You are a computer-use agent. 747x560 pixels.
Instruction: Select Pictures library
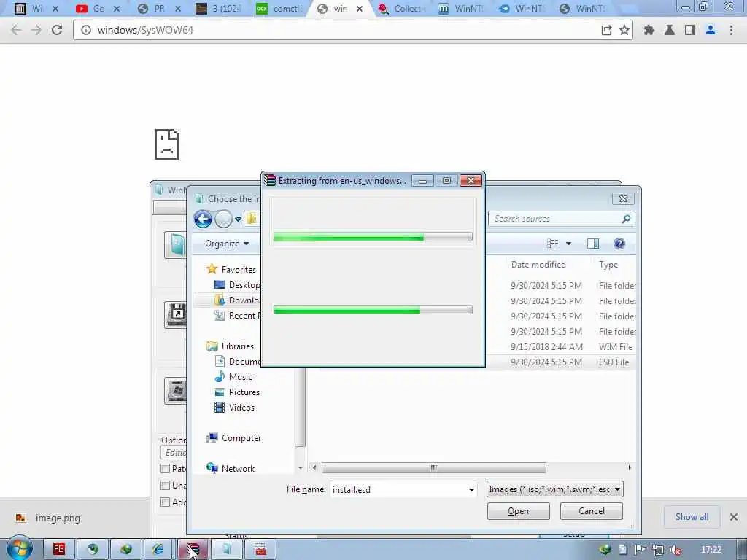coord(237,392)
